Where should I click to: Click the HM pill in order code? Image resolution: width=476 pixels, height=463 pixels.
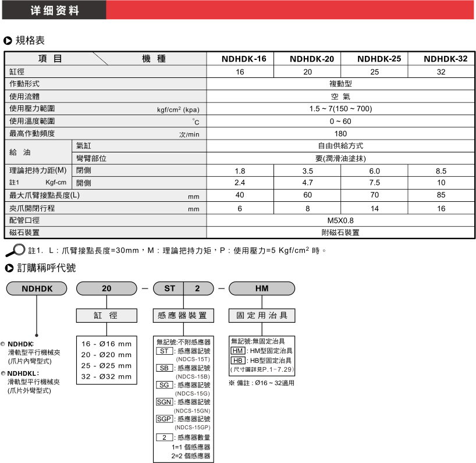[261, 289]
